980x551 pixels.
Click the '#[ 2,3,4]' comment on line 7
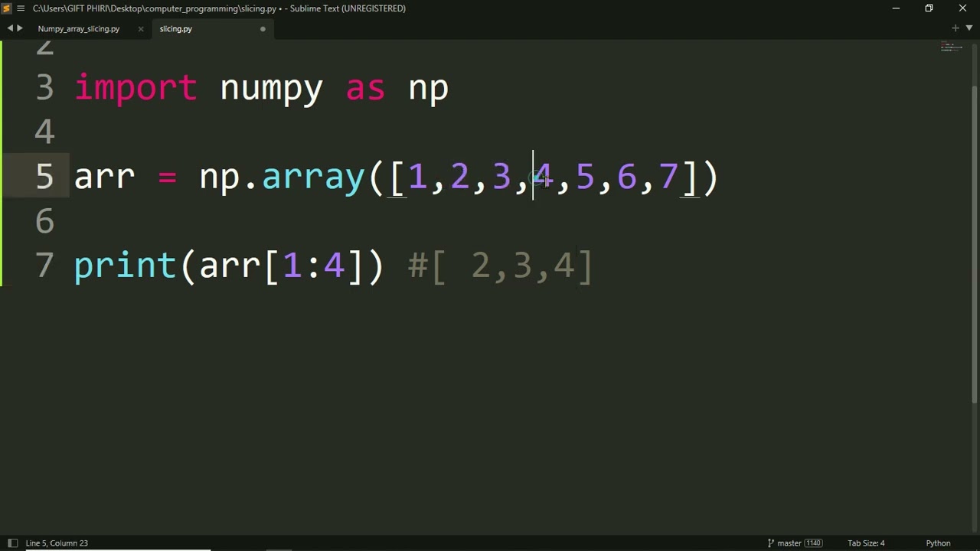tap(501, 266)
